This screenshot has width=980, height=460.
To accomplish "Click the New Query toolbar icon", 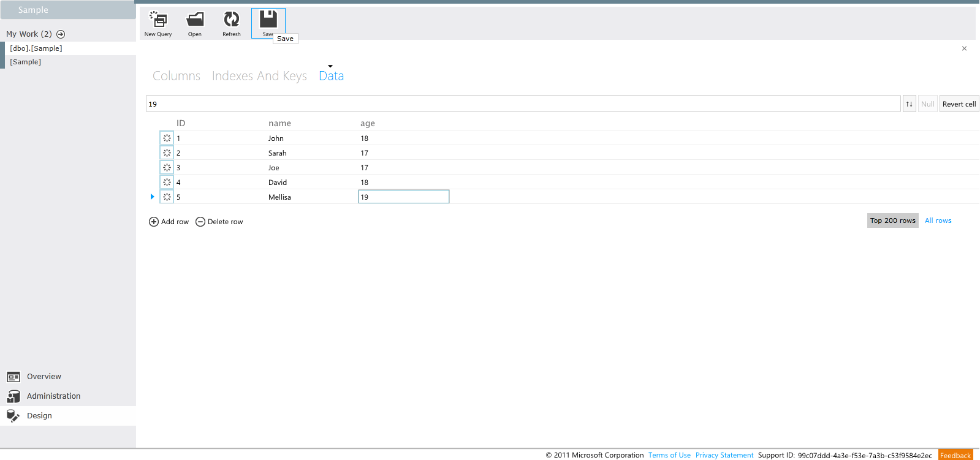I will [x=158, y=20].
